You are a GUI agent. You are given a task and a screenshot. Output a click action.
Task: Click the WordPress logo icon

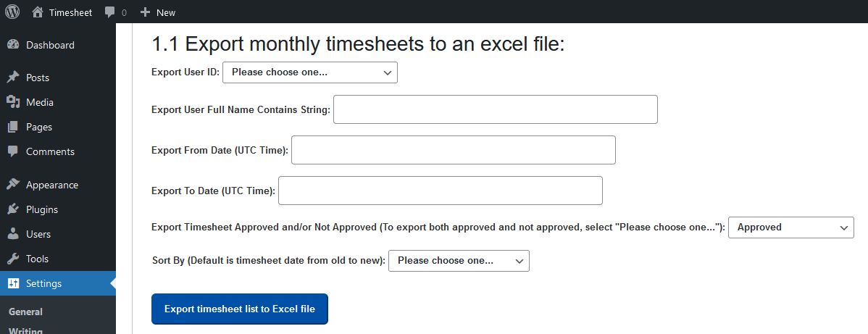[12, 12]
